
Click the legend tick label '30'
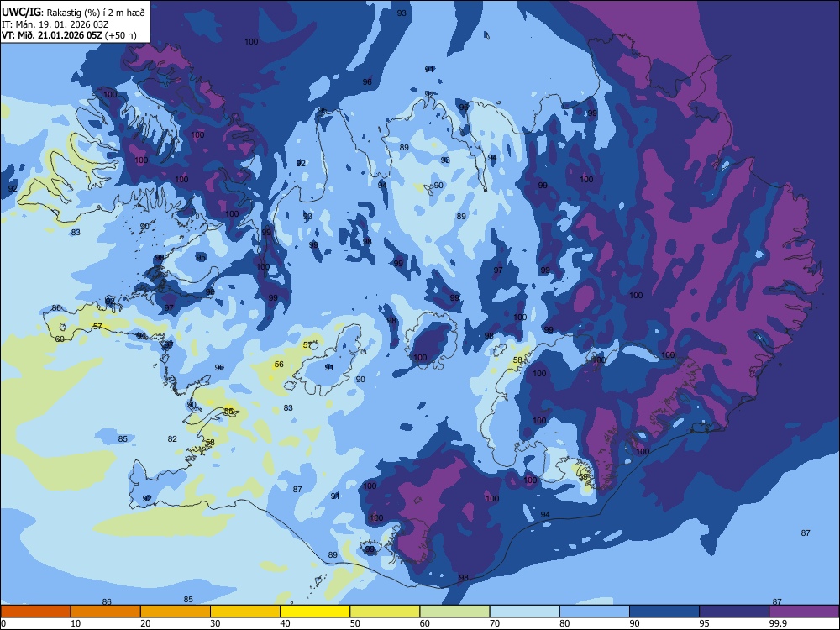click(x=215, y=623)
